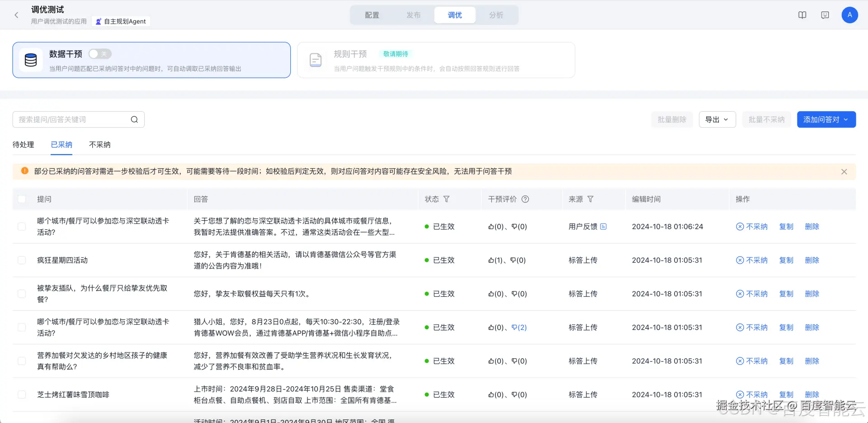Viewport: 868px width, 423px height.
Task: Toggle the 数据干预 switch
Action: point(100,54)
